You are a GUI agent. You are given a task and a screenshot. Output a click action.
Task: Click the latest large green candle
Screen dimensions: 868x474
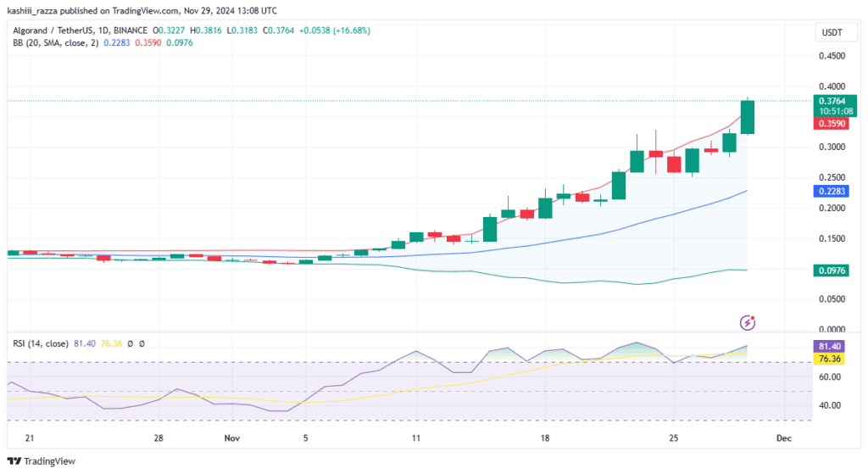(748, 117)
